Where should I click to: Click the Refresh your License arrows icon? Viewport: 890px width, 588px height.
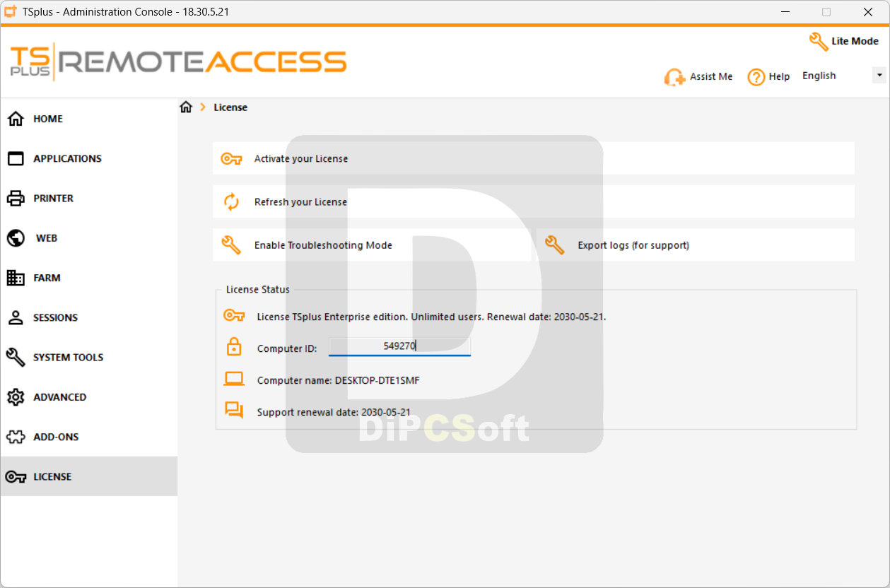point(231,202)
